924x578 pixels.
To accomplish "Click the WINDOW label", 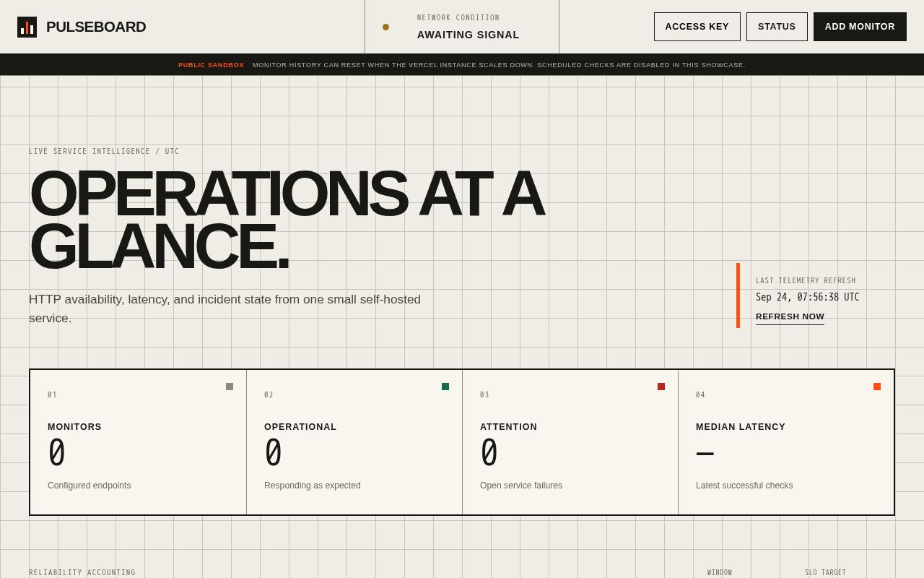I will click(720, 573).
